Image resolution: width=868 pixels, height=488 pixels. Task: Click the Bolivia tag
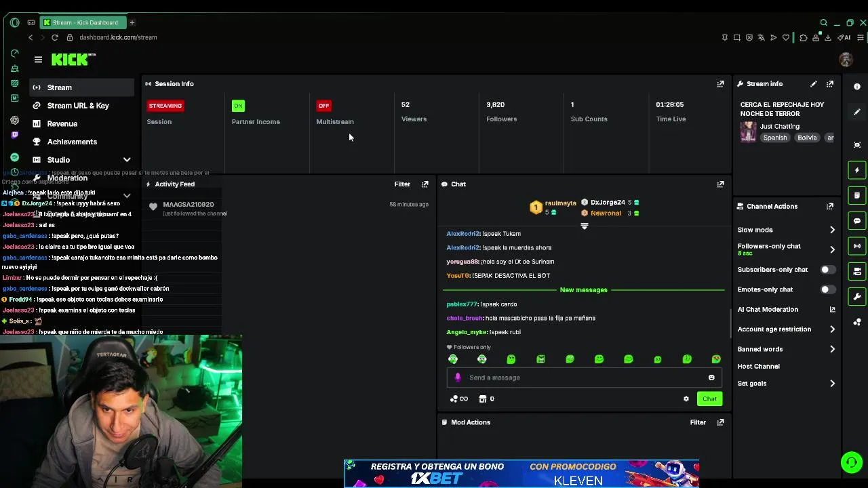tap(807, 138)
